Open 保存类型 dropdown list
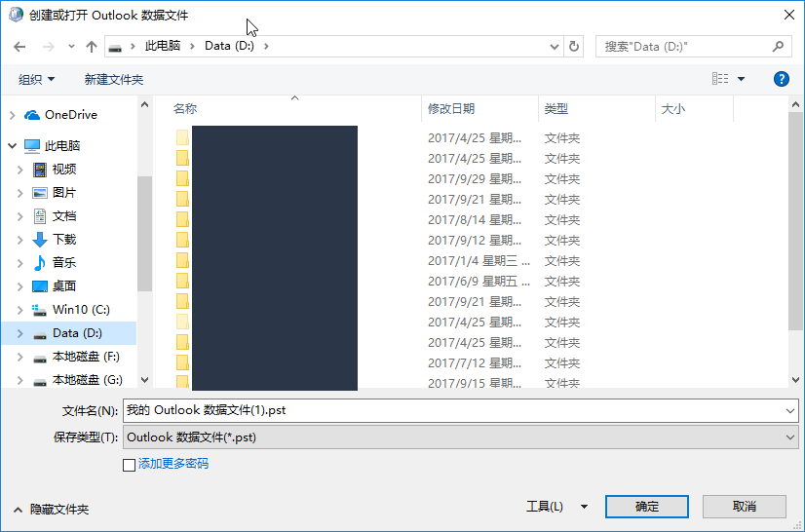The height and width of the screenshot is (532, 805). click(461, 437)
